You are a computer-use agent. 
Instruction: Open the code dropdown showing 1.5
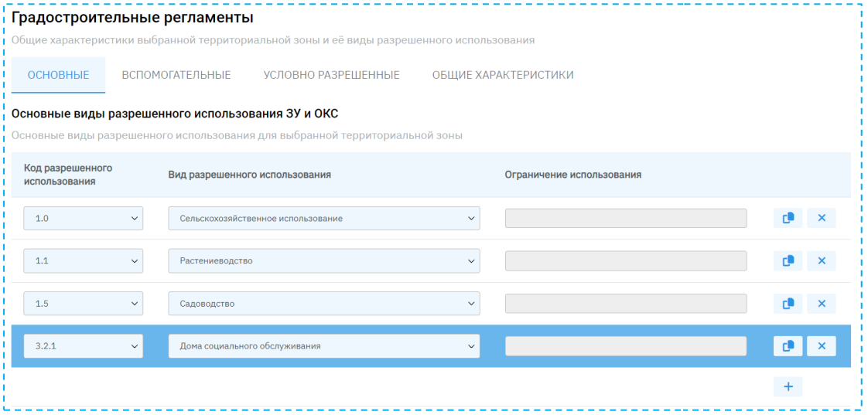(x=83, y=304)
